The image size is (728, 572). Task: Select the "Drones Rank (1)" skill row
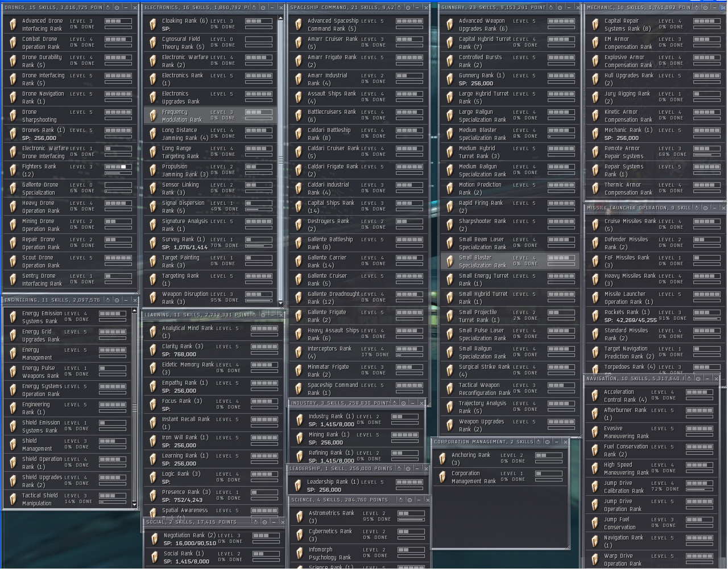coord(71,134)
